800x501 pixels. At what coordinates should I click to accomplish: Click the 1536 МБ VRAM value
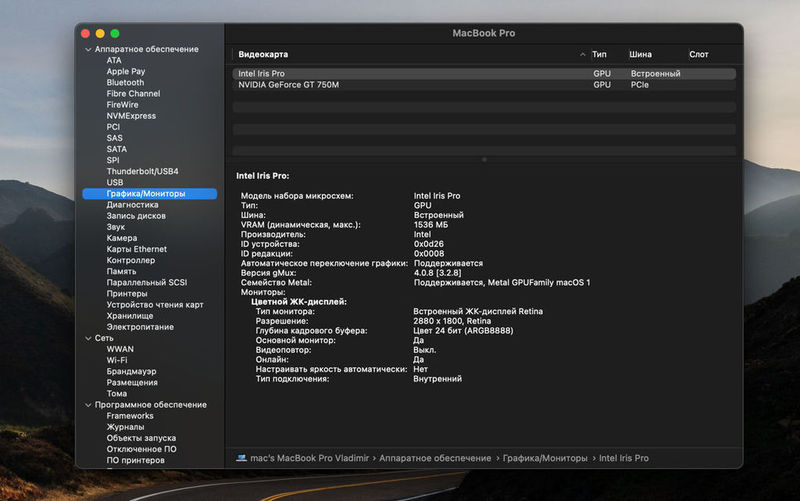pos(431,225)
